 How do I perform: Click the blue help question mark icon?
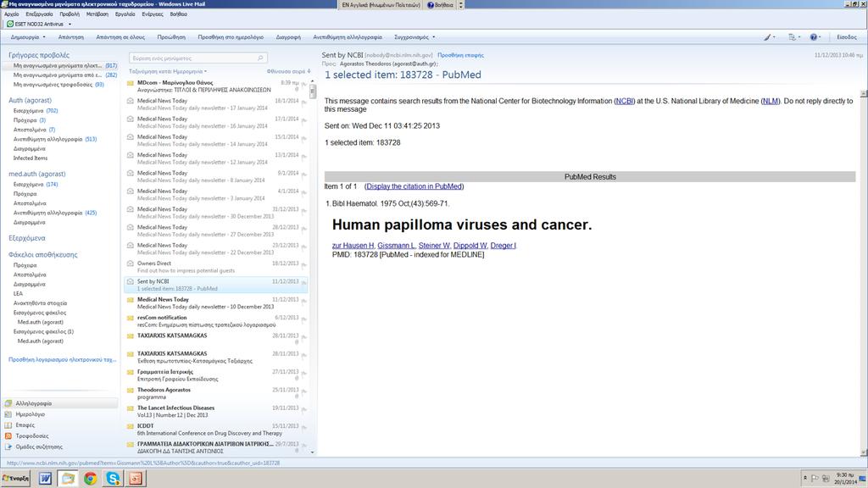(x=813, y=37)
